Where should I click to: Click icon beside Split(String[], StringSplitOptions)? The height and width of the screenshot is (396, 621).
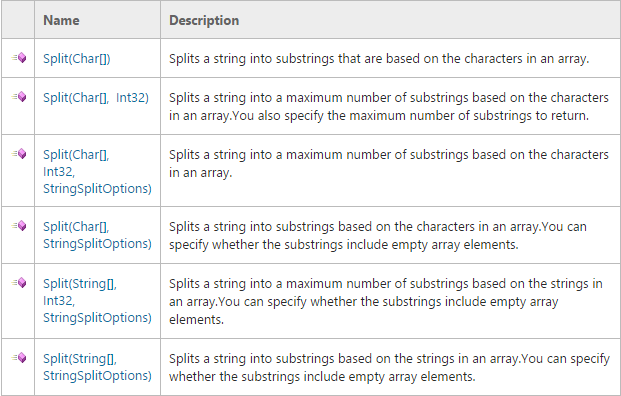19,358
